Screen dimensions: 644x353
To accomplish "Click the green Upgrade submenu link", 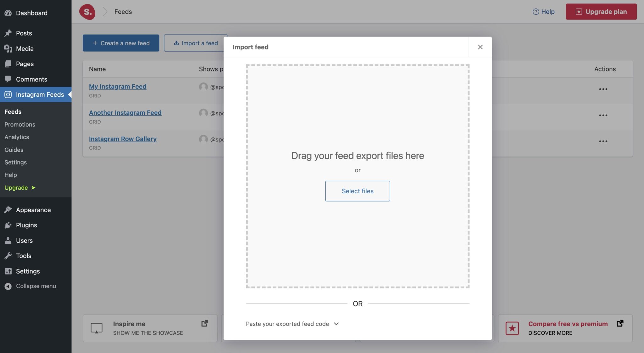I will (x=20, y=188).
